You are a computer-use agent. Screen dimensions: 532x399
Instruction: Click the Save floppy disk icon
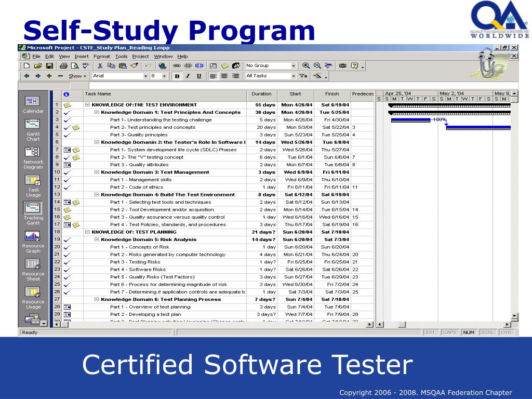pos(49,66)
